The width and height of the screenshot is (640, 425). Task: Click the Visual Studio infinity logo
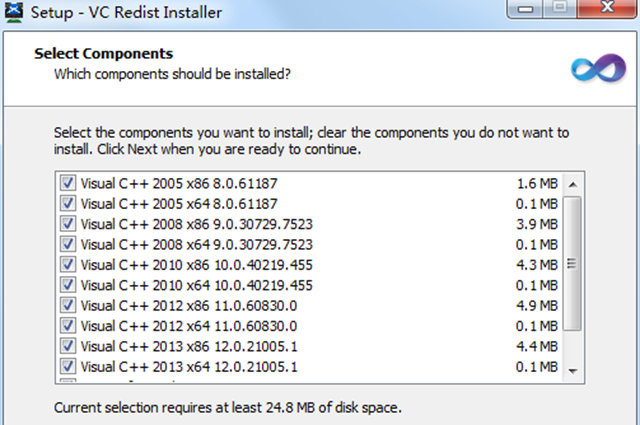[598, 69]
